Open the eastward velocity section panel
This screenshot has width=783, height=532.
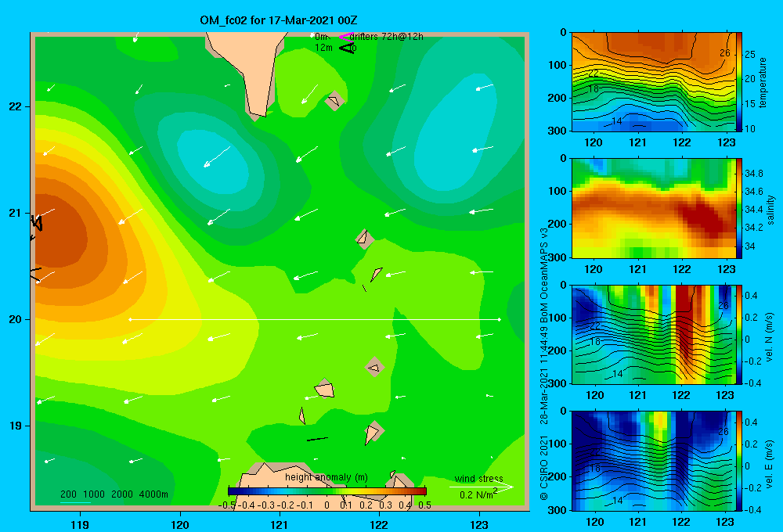654,461
